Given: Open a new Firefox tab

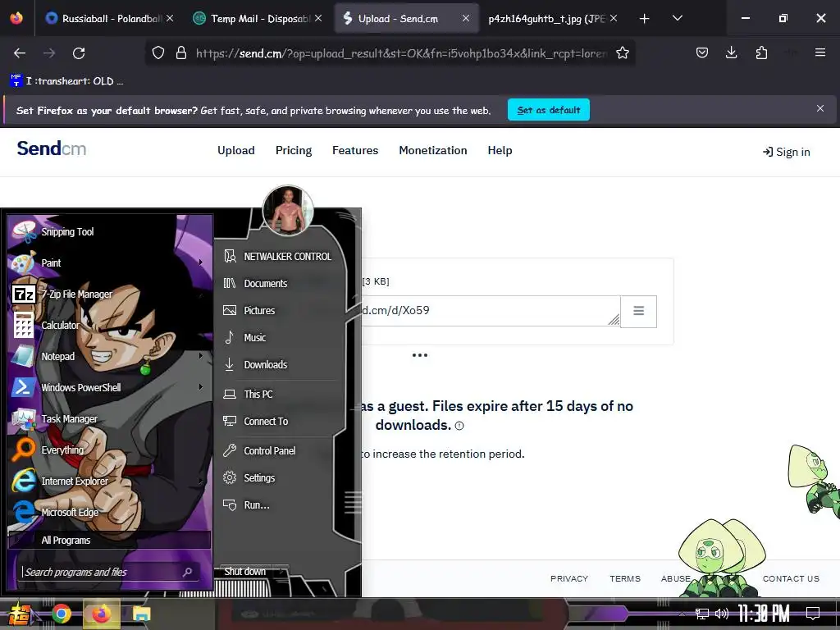Looking at the screenshot, I should [x=645, y=19].
